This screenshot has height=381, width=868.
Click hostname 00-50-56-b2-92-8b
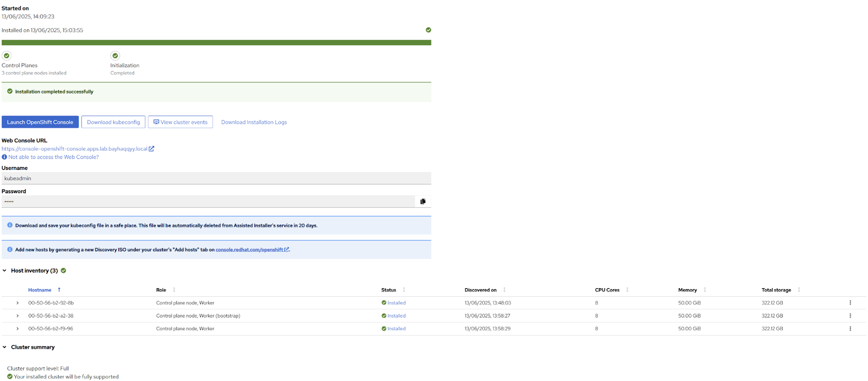pos(51,303)
